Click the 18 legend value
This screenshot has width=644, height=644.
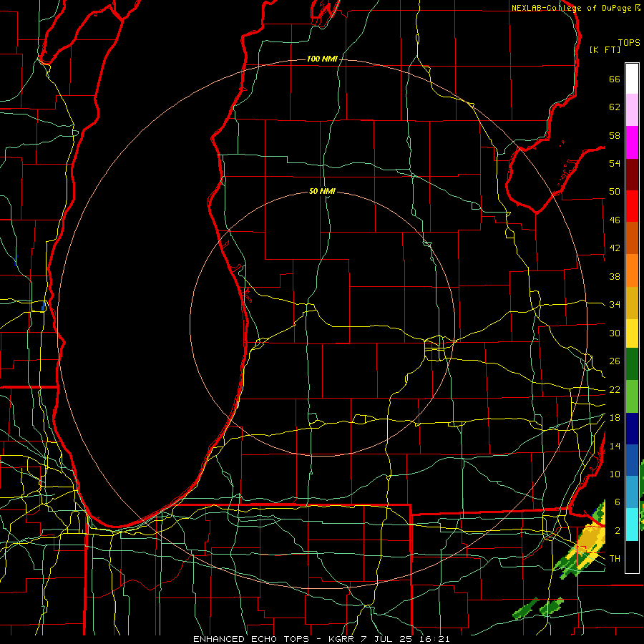615,418
